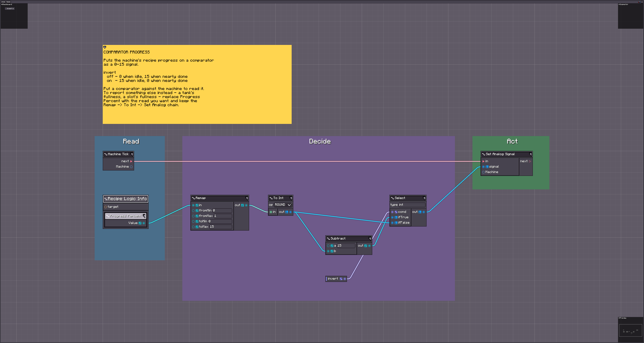Collapse the Inspector panel
The image size is (644, 343).
(619, 4)
